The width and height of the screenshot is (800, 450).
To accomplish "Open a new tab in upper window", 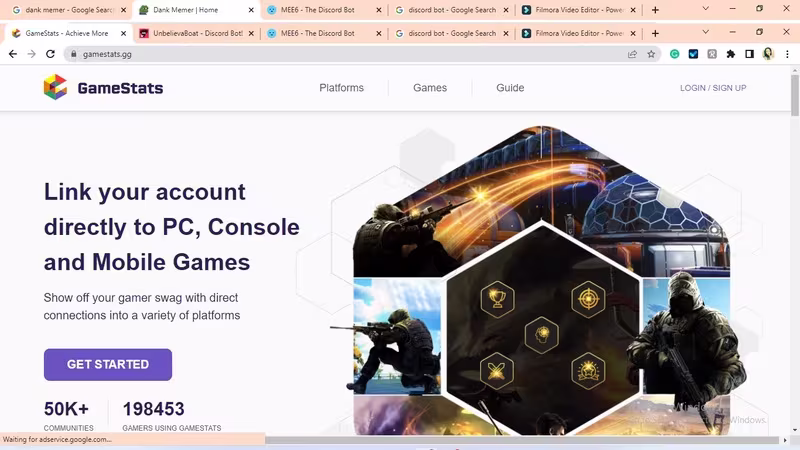I will point(655,10).
